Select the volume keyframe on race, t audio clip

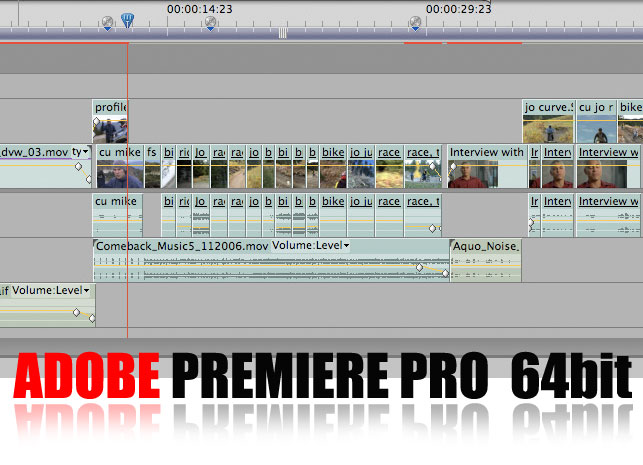pos(432,228)
